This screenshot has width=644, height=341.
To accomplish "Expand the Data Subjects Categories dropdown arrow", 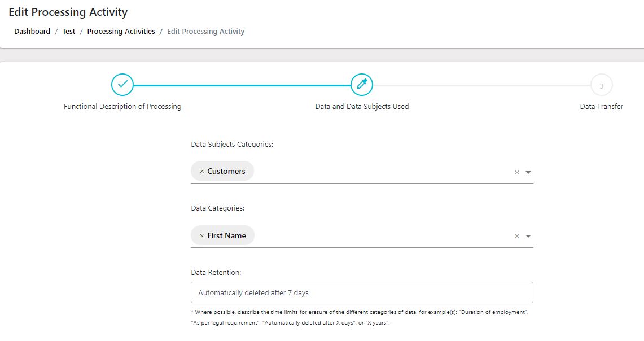I will (x=528, y=173).
